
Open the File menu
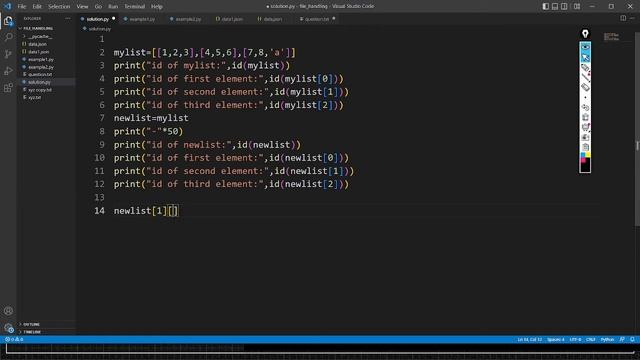pyautogui.click(x=22, y=7)
